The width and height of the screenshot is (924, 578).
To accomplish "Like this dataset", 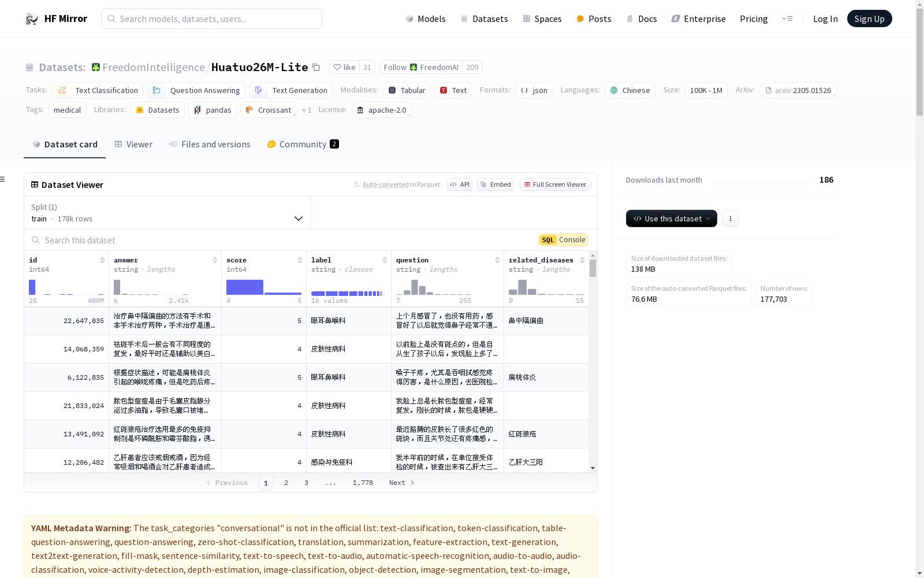I will (x=345, y=67).
